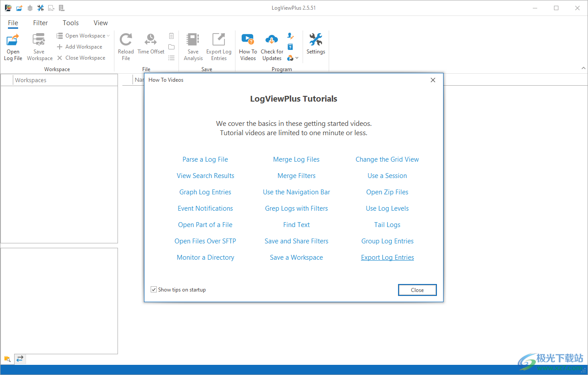Click the Save Analysis notebook icon

click(x=193, y=40)
